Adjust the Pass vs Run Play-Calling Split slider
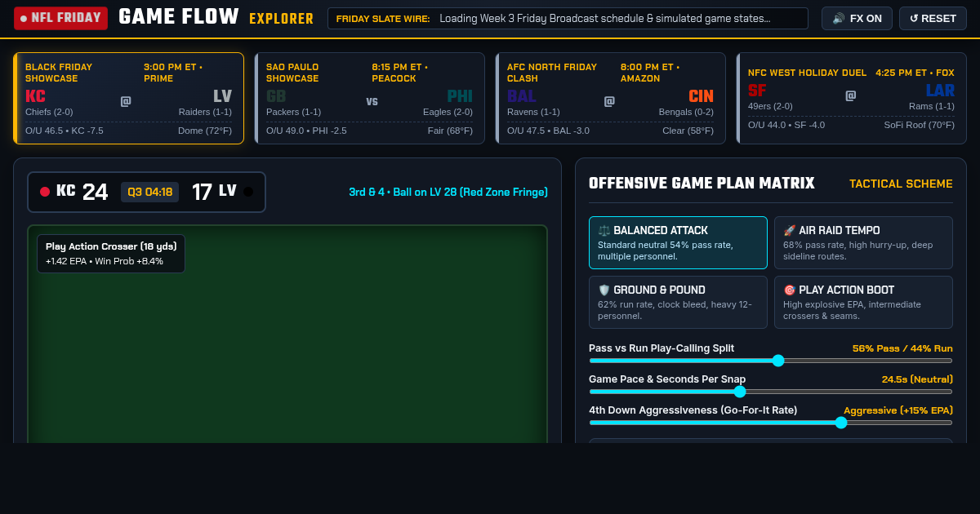This screenshot has width=980, height=514. click(770, 361)
